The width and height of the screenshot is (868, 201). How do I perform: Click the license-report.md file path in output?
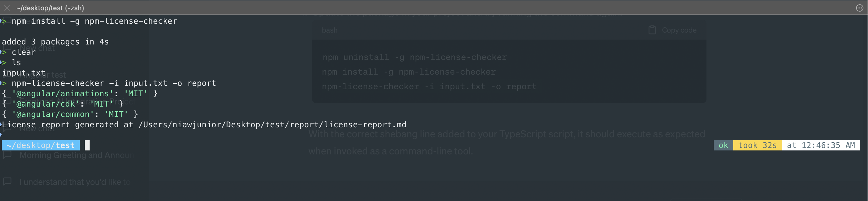point(272,125)
